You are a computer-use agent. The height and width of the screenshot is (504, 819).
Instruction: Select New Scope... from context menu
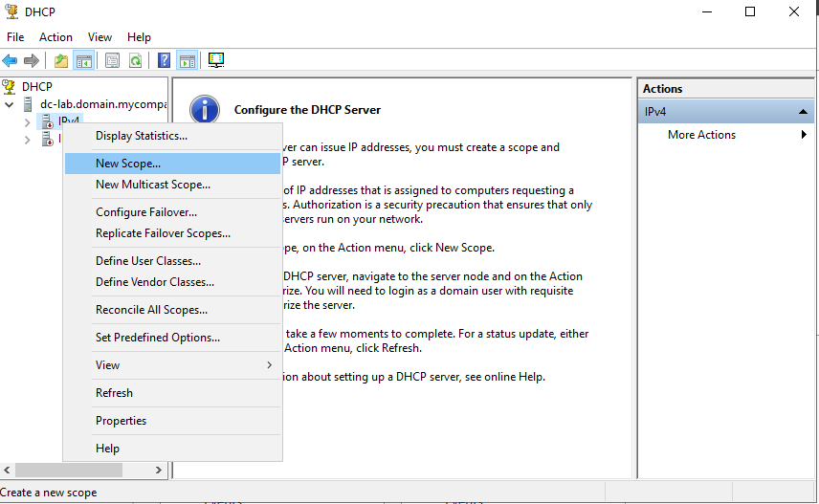coord(128,164)
